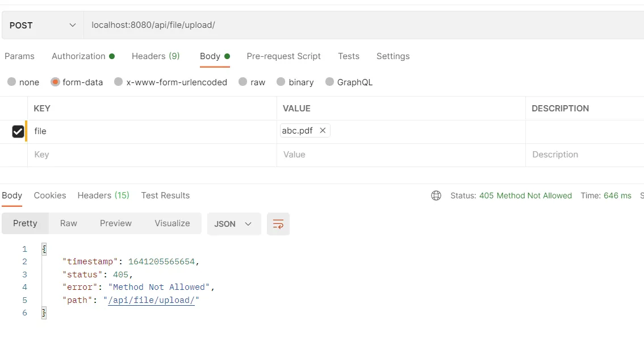
Task: Switch response view to Raw
Action: coord(69,223)
